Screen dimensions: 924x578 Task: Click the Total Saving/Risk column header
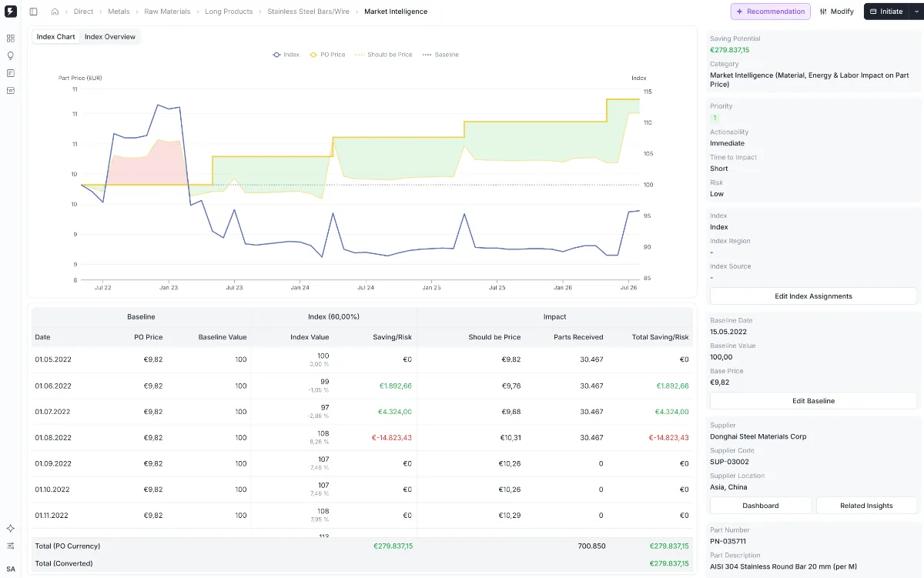click(660, 337)
